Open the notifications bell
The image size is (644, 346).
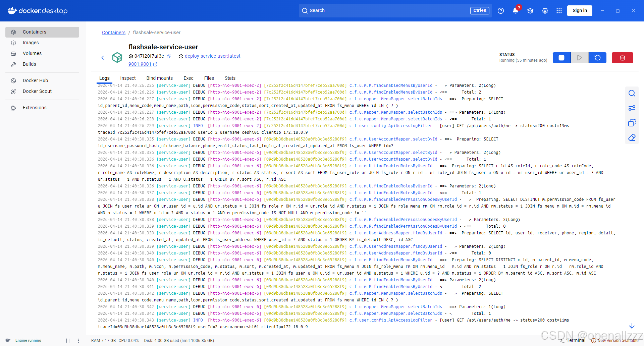coord(516,11)
